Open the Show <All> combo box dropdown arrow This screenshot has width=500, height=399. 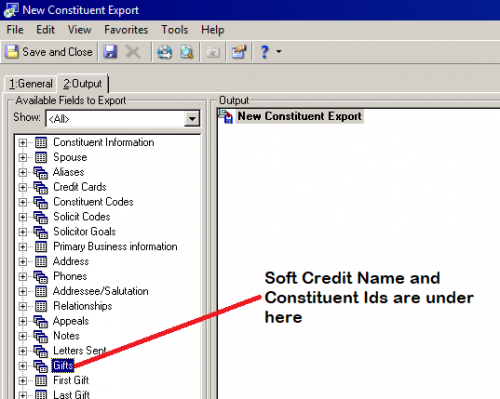point(192,119)
